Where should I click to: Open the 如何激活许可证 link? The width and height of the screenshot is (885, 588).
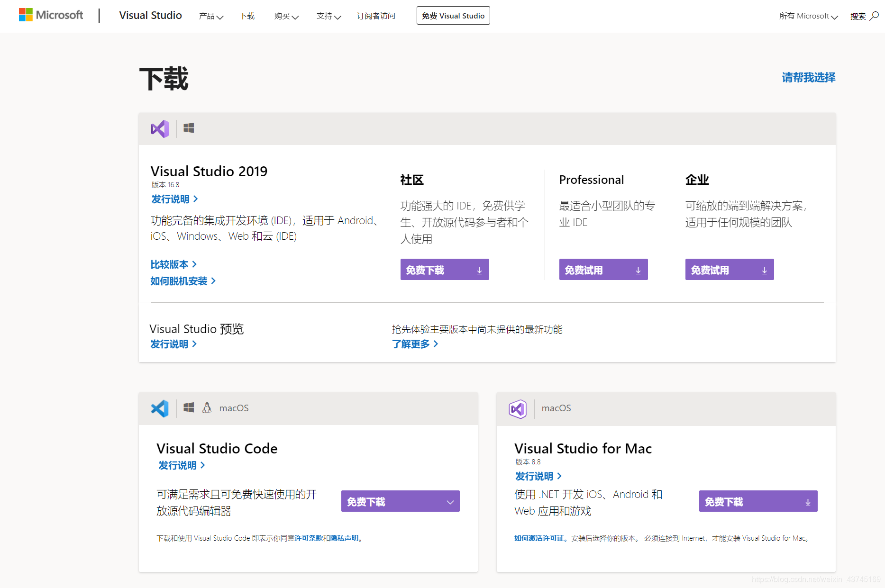coord(539,538)
